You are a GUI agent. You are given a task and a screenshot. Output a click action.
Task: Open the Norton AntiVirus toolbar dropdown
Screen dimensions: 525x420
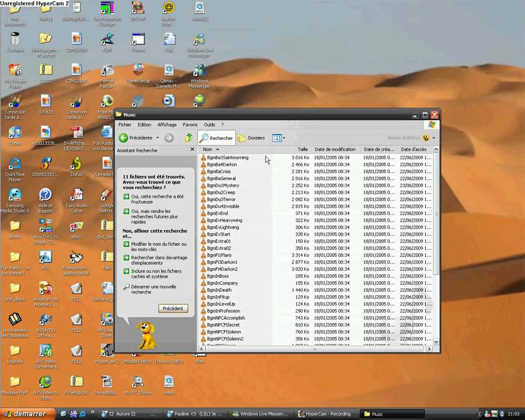pos(433,138)
